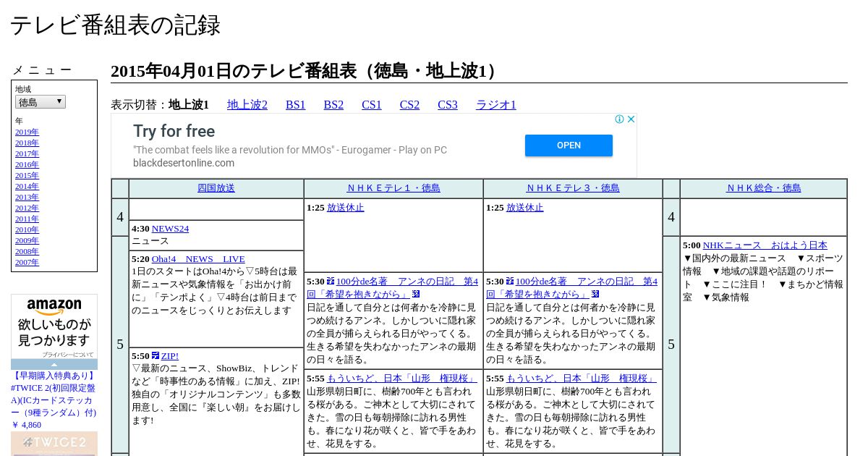
Task: Open year 2018年 in the menu
Action: pos(27,143)
